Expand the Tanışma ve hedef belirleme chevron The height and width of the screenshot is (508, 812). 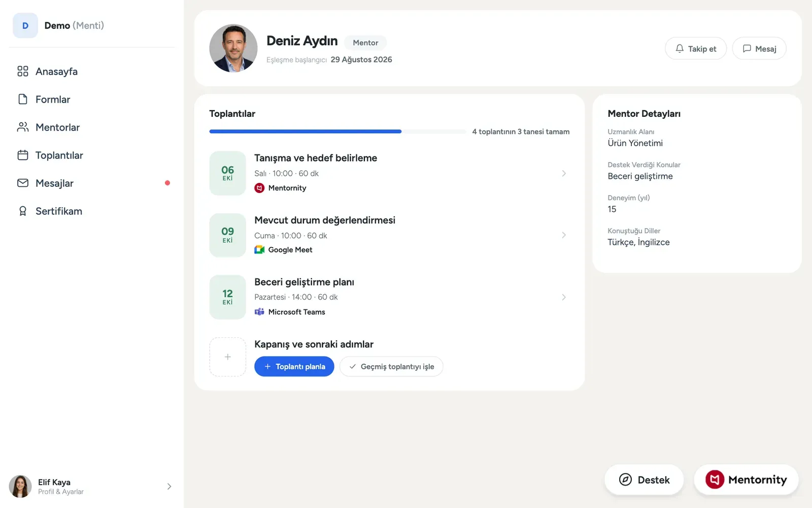click(x=564, y=173)
